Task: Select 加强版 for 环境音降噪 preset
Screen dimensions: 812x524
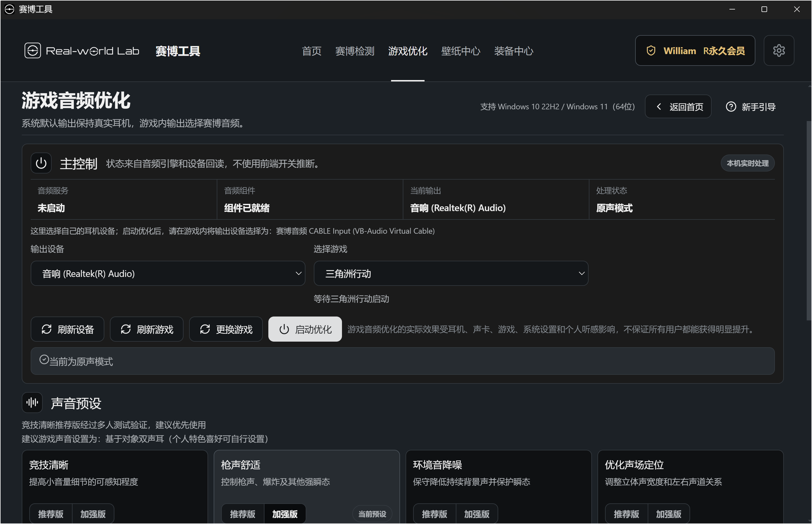Action: [x=477, y=514]
